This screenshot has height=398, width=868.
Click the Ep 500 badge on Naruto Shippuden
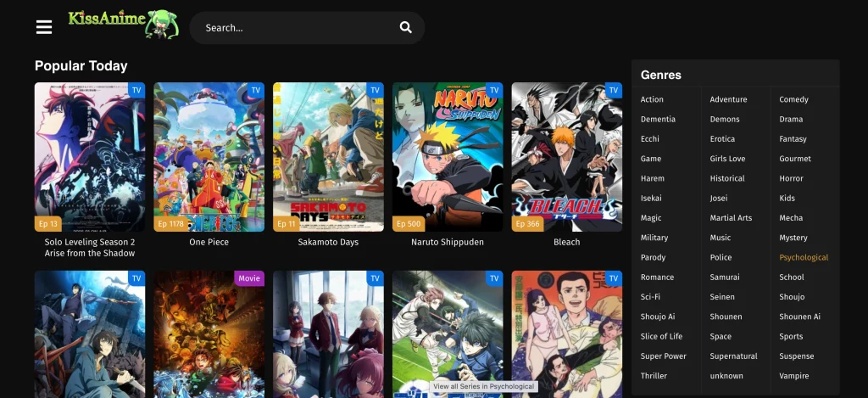[x=409, y=224]
